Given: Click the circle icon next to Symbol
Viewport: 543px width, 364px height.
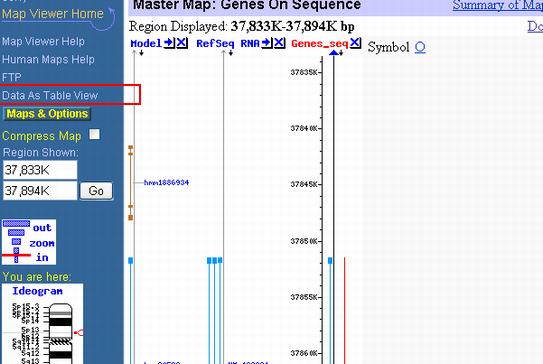Looking at the screenshot, I should [x=420, y=47].
